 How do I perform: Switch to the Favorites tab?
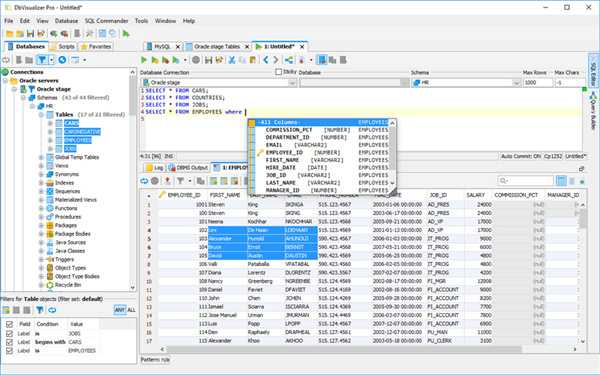[x=96, y=46]
